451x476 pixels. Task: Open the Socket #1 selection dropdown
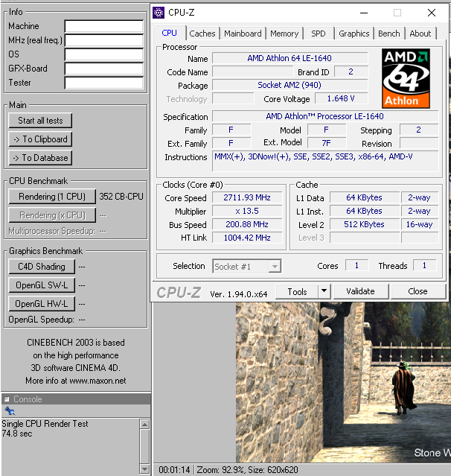tap(247, 267)
